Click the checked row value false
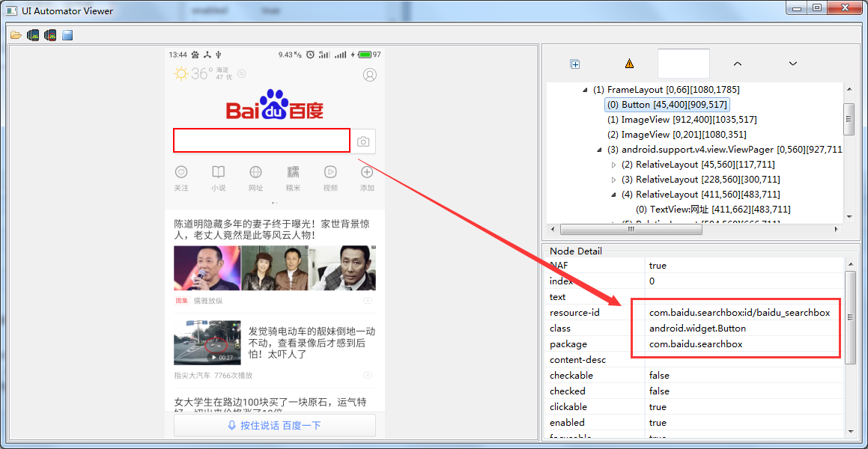Screen dimensions: 868x449 pyautogui.click(x=659, y=391)
